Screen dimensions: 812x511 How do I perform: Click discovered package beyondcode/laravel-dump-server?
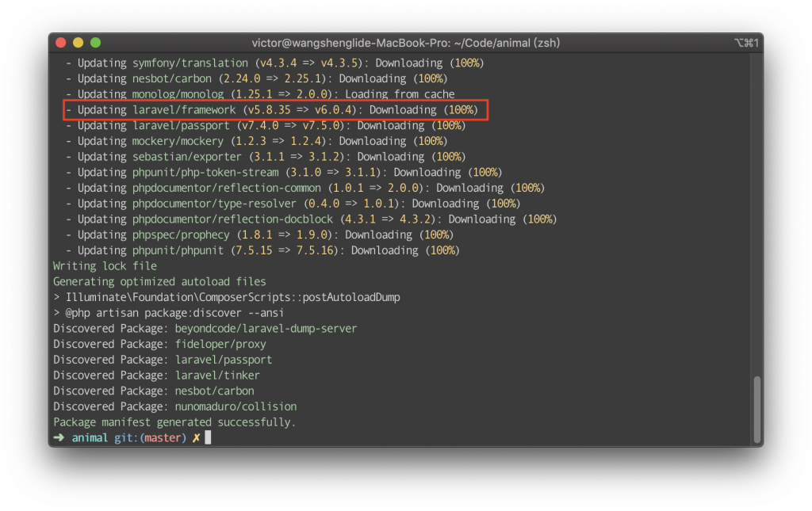tap(266, 329)
